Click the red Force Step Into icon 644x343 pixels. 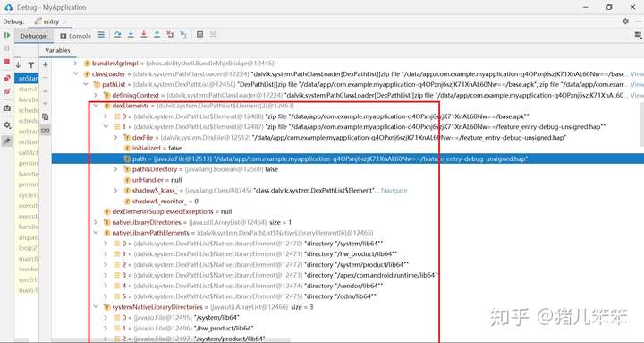pos(144,35)
